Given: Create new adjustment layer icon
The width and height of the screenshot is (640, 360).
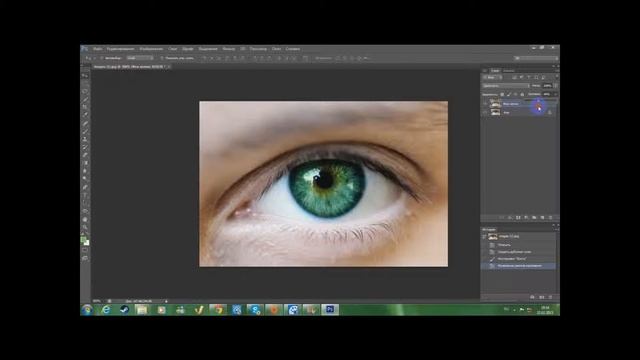Looking at the screenshot, I should (x=526, y=218).
